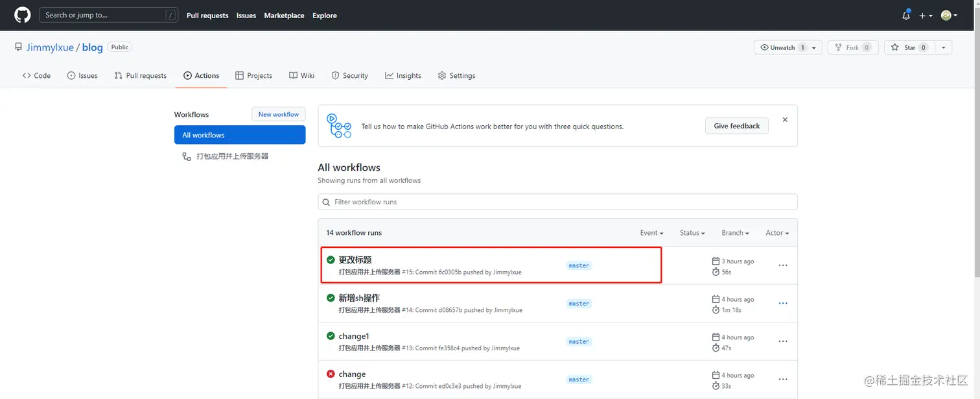Select the Actions tab
Viewport: 980px width, 399px height.
(202, 75)
